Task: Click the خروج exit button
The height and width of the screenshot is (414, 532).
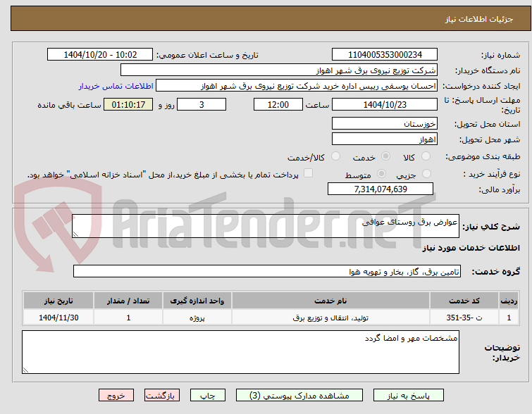Action: [116, 396]
